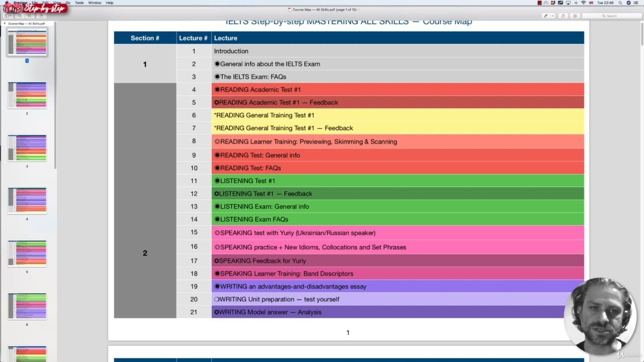Screen dimensions: 644x362
Task: Click READING General Training Test #1 — Feedback
Action: [398, 128]
